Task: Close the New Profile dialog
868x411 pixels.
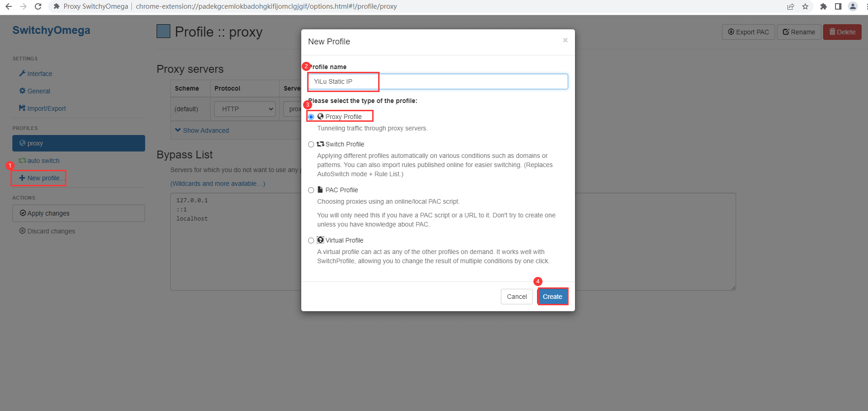Action: pyautogui.click(x=565, y=40)
